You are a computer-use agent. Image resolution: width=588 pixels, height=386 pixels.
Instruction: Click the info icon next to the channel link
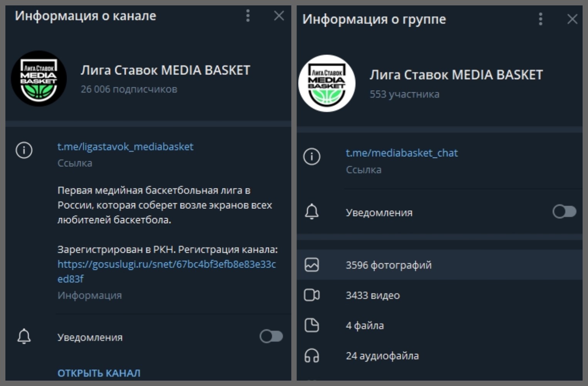[24, 150]
